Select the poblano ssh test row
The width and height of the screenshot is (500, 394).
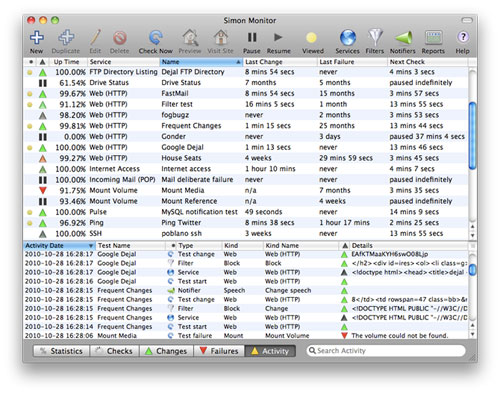(x=246, y=234)
